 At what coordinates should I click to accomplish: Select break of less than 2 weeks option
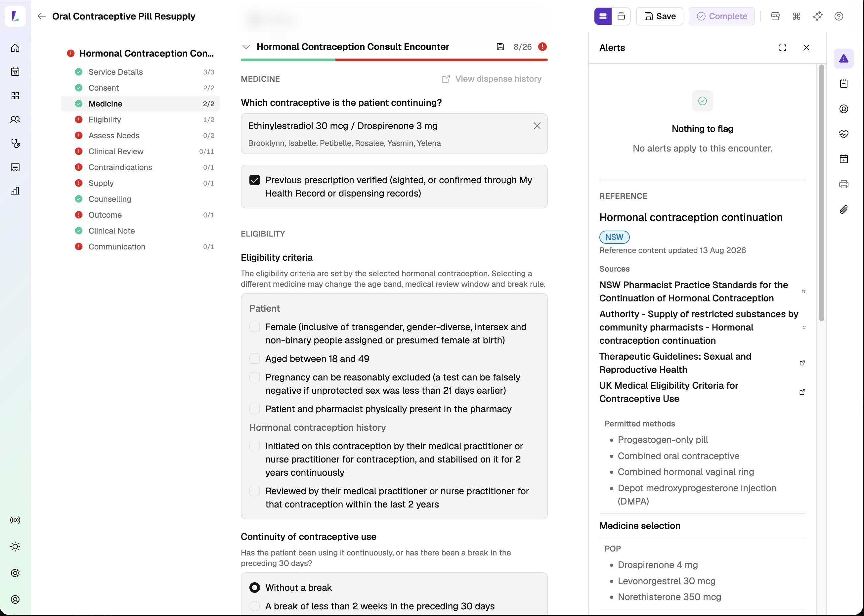click(x=255, y=606)
